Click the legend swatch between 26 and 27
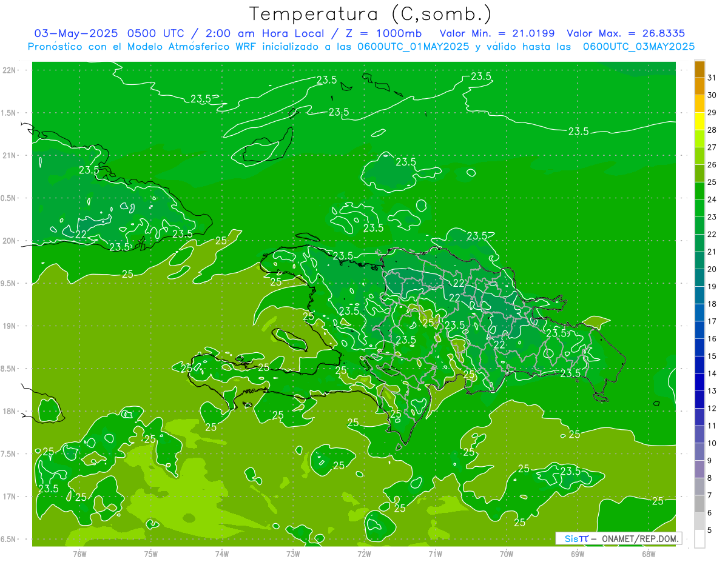 tap(700, 156)
